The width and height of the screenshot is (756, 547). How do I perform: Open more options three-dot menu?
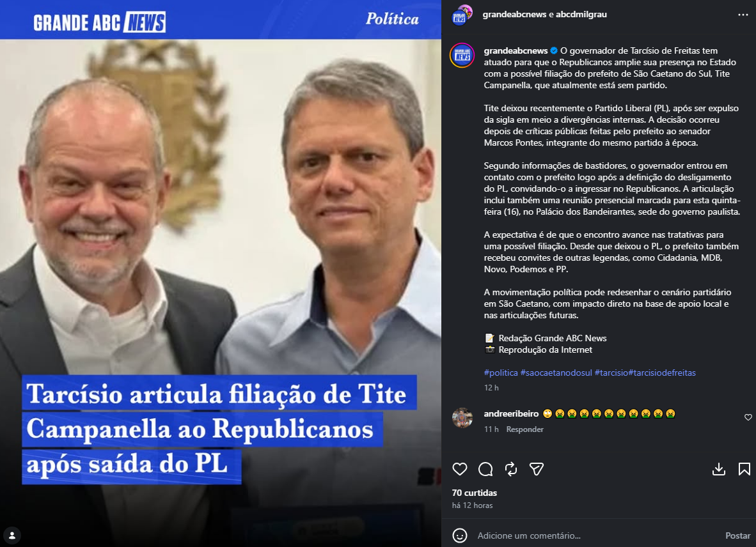pyautogui.click(x=743, y=15)
